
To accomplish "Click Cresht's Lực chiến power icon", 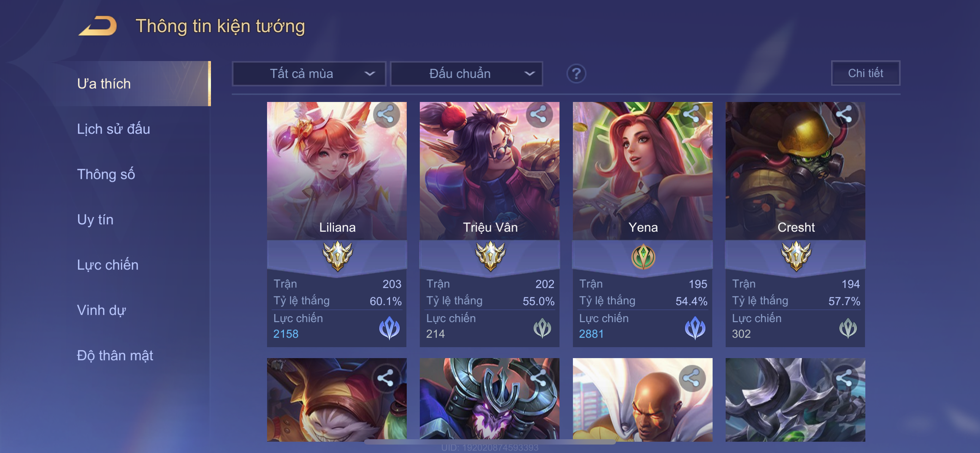I will tap(848, 328).
